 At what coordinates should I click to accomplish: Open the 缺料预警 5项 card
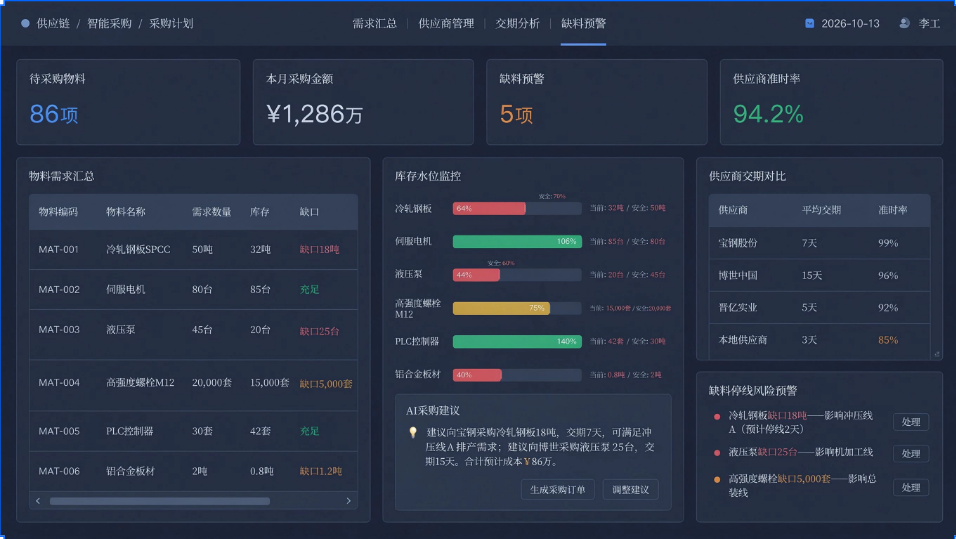597,102
